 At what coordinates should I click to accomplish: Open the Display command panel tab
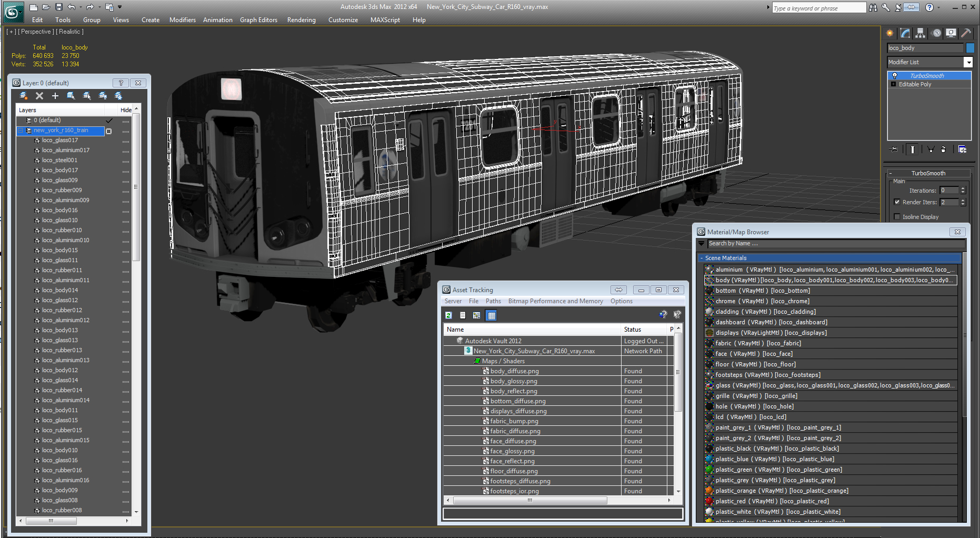point(951,33)
